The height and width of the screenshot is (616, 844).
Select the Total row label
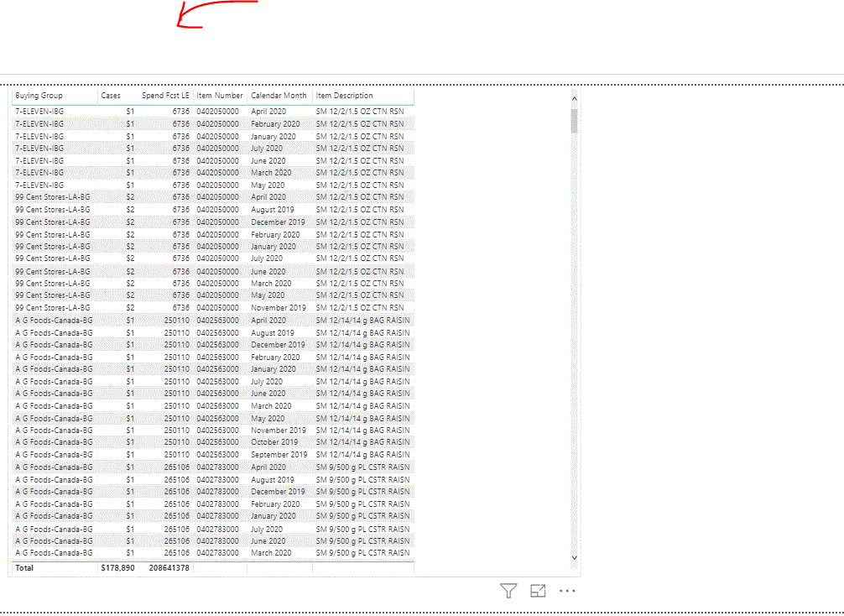pos(24,568)
